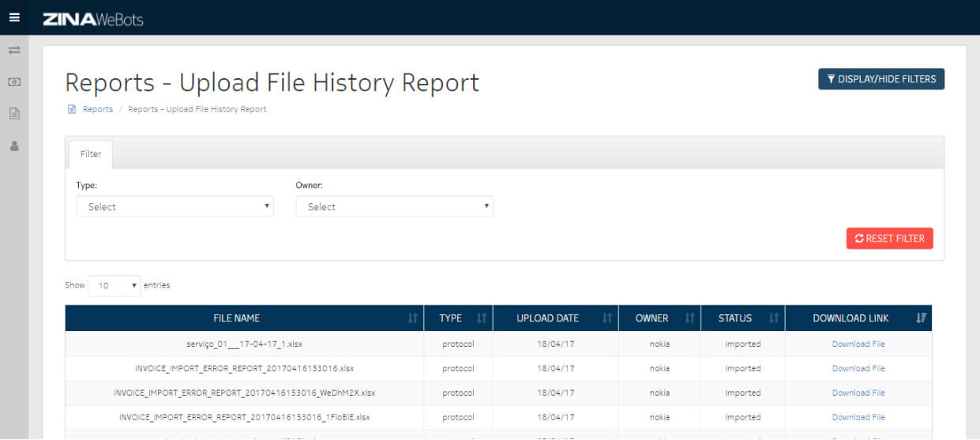
Task: Download File for serviço_01 xlsx row
Action: point(858,344)
